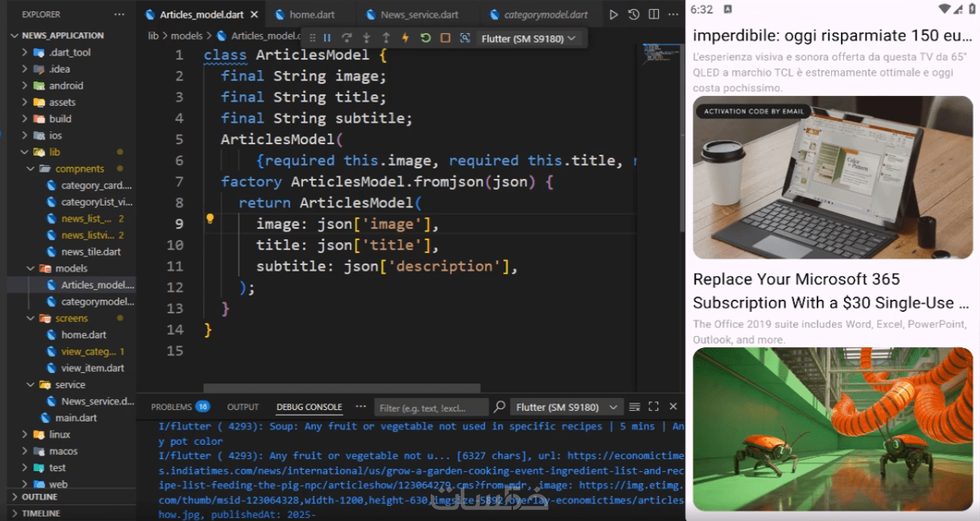Open main.dart file
This screenshot has width=980, height=521.
click(x=76, y=418)
